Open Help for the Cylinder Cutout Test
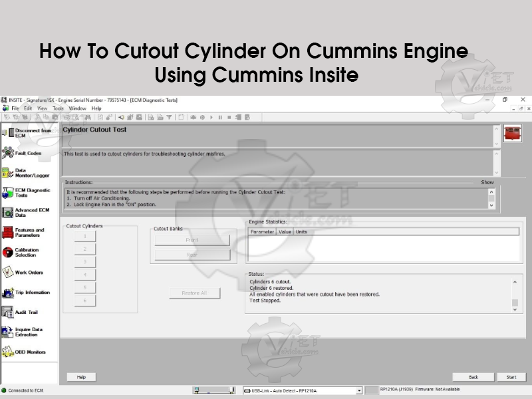The image size is (532, 399). click(80, 376)
